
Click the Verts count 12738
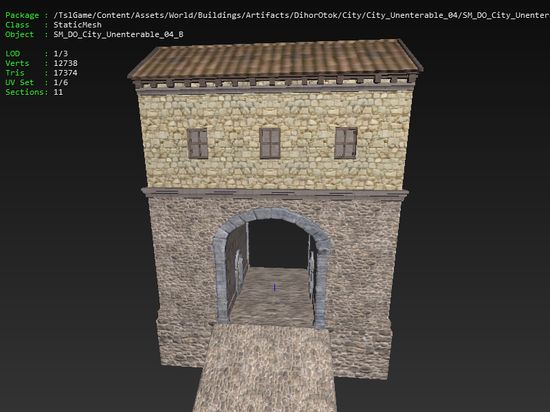(x=66, y=63)
